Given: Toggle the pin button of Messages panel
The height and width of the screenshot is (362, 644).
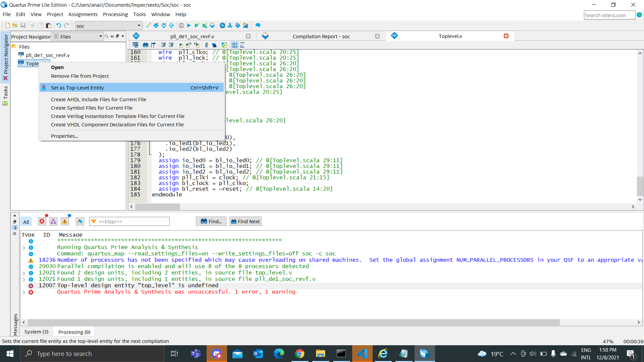Looking at the screenshot, I should [15, 228].
